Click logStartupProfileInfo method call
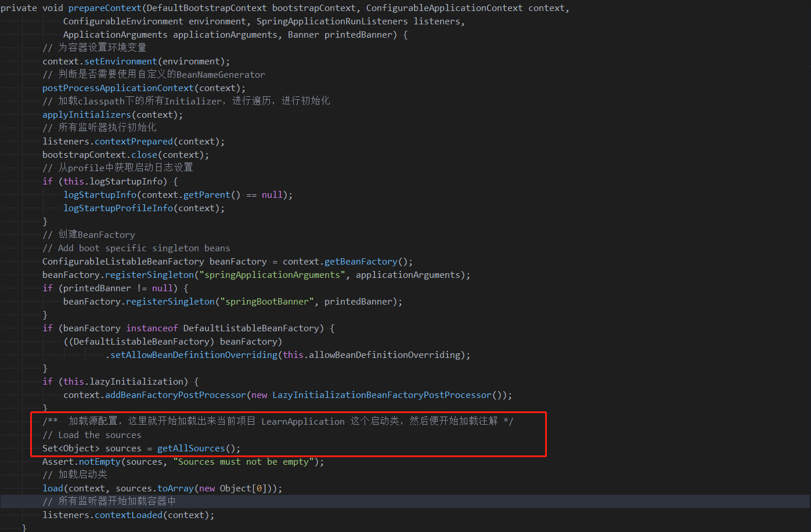 pos(118,208)
